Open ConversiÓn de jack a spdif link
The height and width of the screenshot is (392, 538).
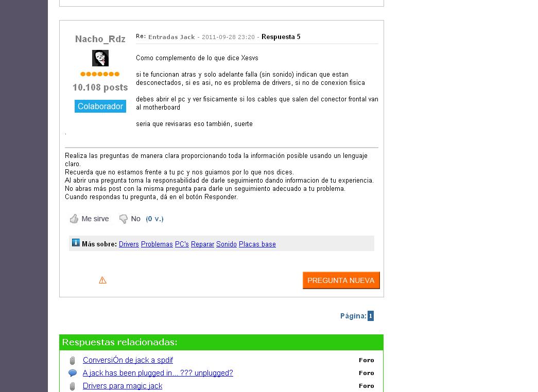[128, 360]
